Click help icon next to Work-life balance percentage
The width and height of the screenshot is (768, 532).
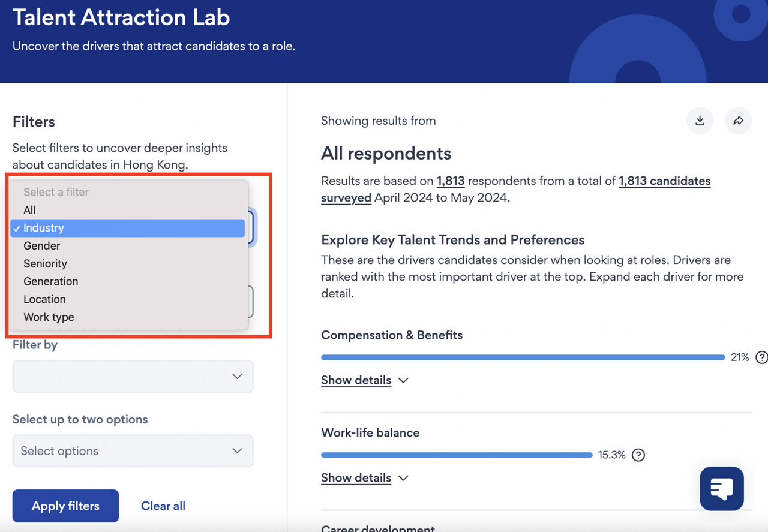coord(638,455)
